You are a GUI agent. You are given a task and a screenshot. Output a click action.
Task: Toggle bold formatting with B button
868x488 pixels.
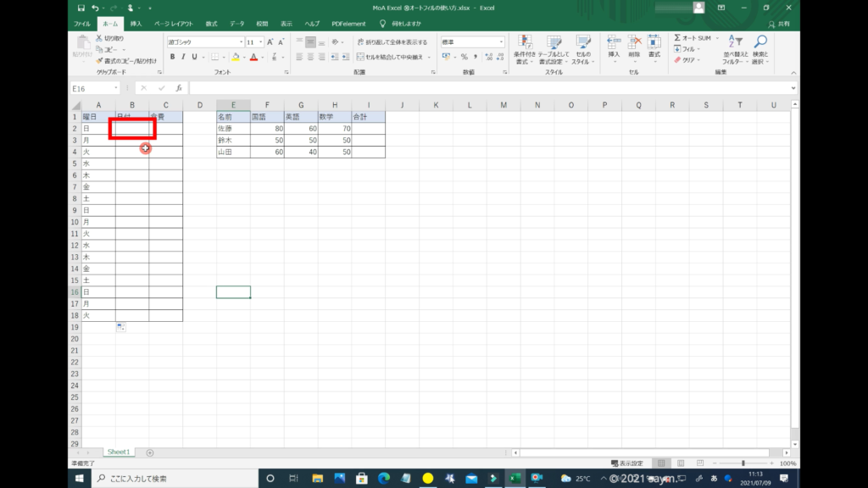(172, 57)
